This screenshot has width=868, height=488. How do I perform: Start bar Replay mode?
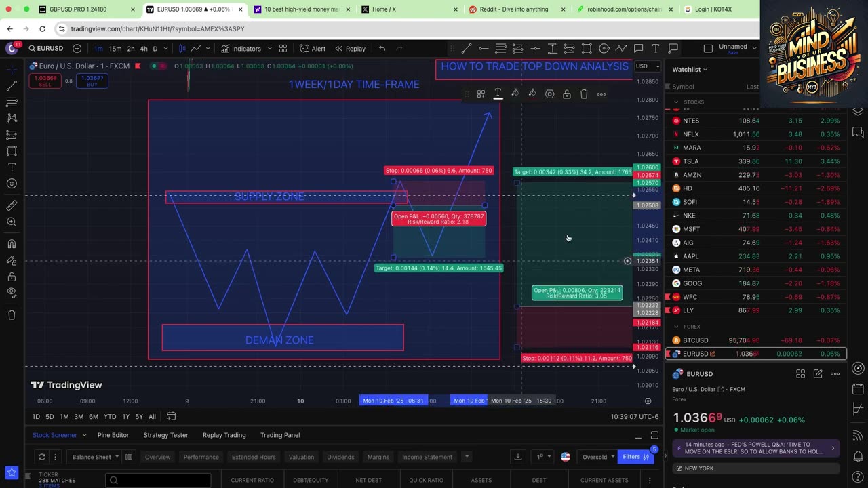pos(350,49)
